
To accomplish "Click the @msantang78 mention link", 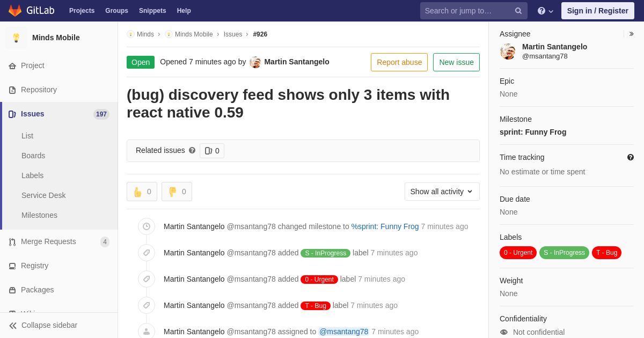I will tap(344, 332).
